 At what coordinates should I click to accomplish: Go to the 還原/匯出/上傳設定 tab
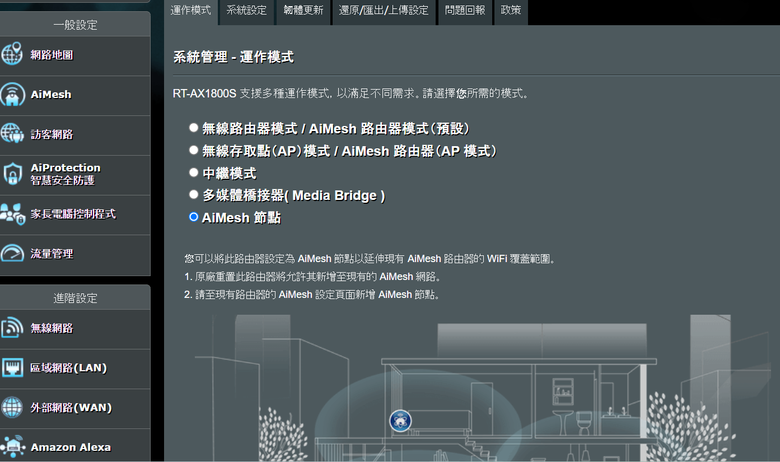click(x=384, y=11)
